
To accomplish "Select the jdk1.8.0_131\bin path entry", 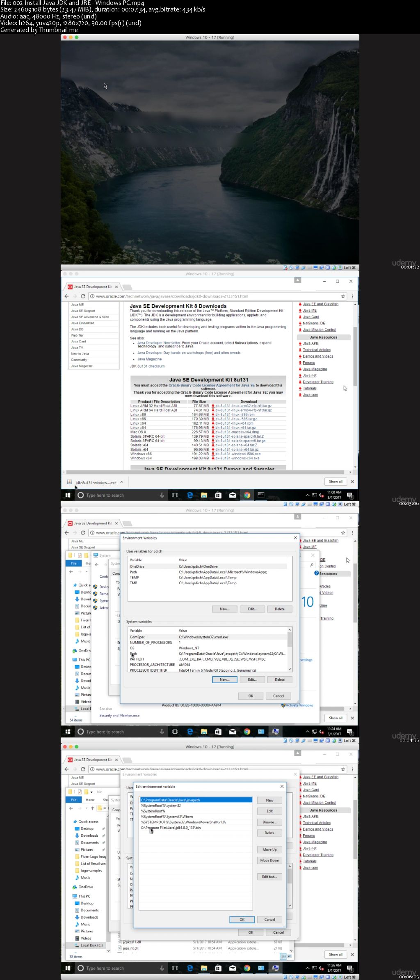I will pos(171,828).
